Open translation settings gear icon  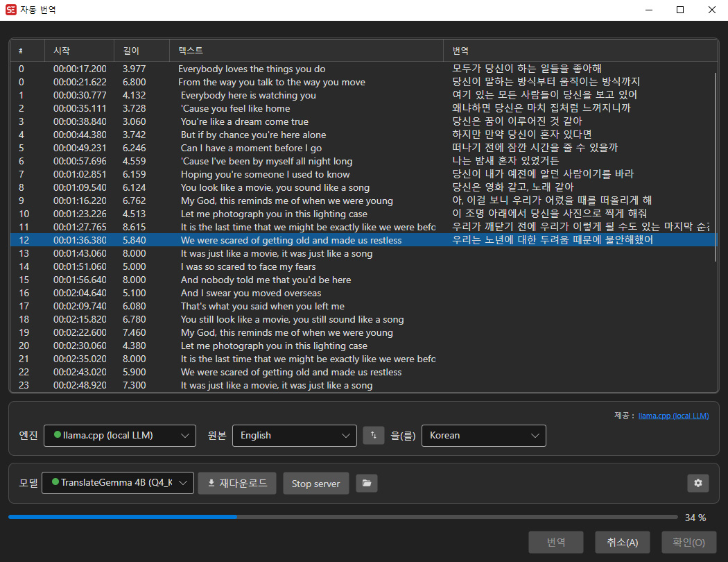point(697,483)
